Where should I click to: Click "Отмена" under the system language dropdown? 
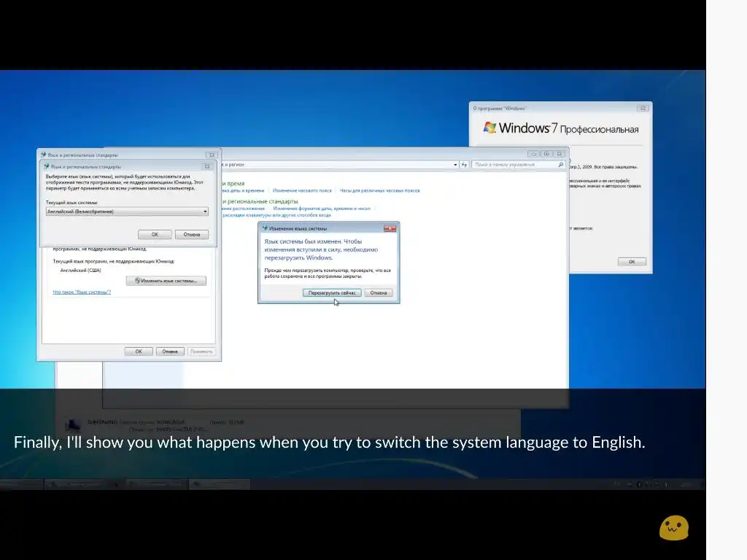coord(192,234)
